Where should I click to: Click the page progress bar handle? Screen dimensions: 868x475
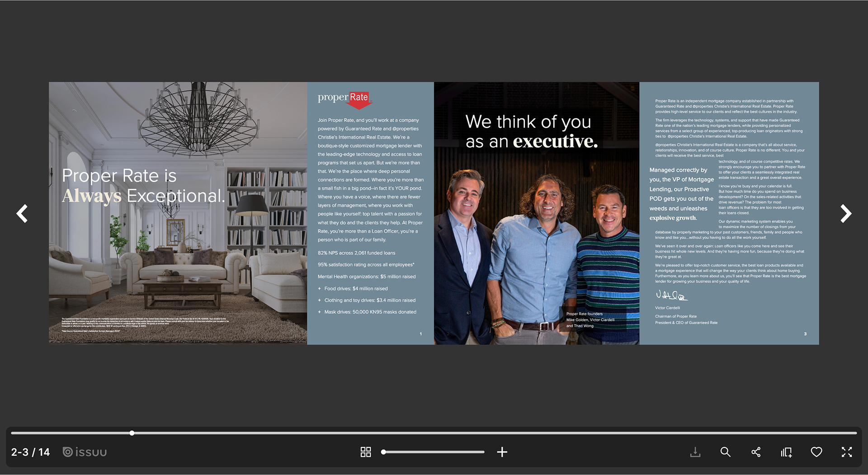[x=132, y=433]
